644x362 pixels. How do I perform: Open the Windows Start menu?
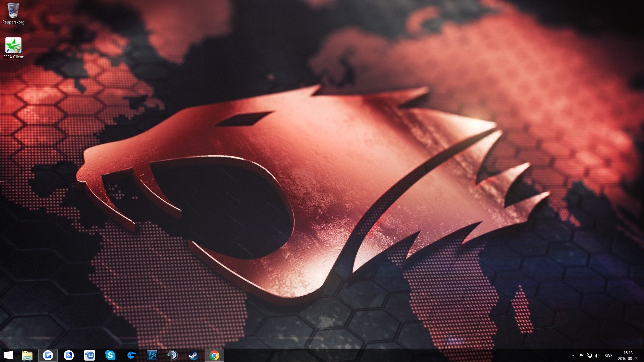(8, 355)
